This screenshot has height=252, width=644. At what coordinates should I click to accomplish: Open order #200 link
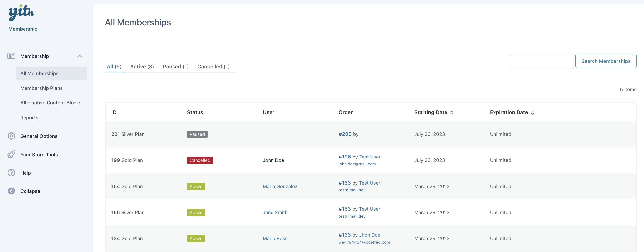[345, 134]
